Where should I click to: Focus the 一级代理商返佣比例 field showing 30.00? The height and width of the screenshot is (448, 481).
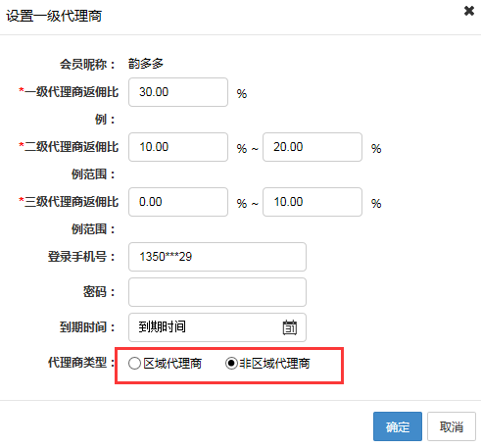coord(178,92)
